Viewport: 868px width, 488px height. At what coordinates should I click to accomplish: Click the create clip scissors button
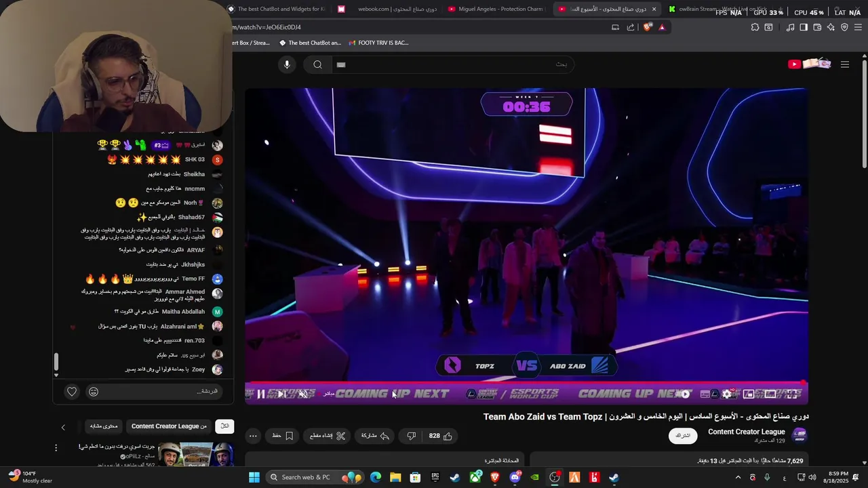328,436
